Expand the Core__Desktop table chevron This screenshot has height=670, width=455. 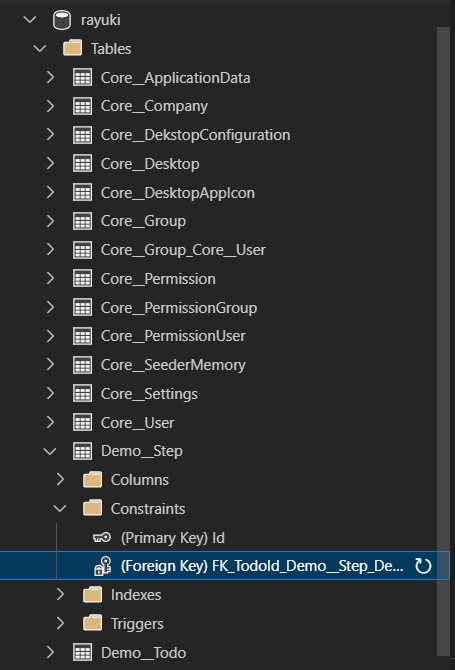[x=50, y=164]
